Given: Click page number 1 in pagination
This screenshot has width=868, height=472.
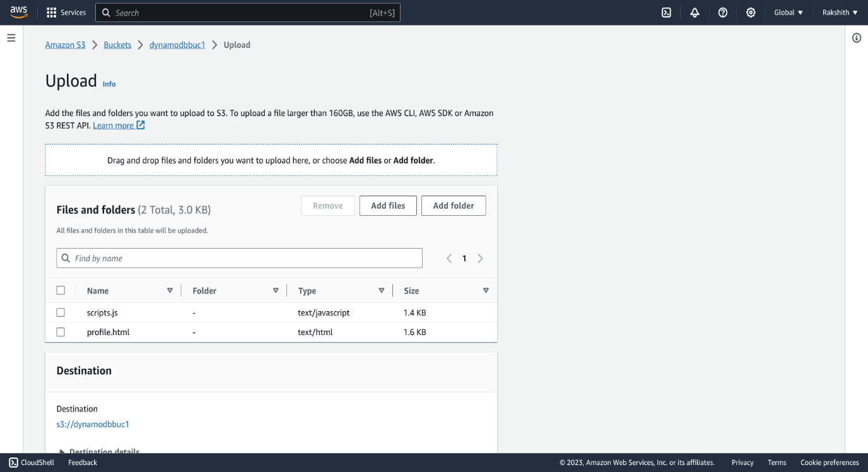Looking at the screenshot, I should 464,258.
